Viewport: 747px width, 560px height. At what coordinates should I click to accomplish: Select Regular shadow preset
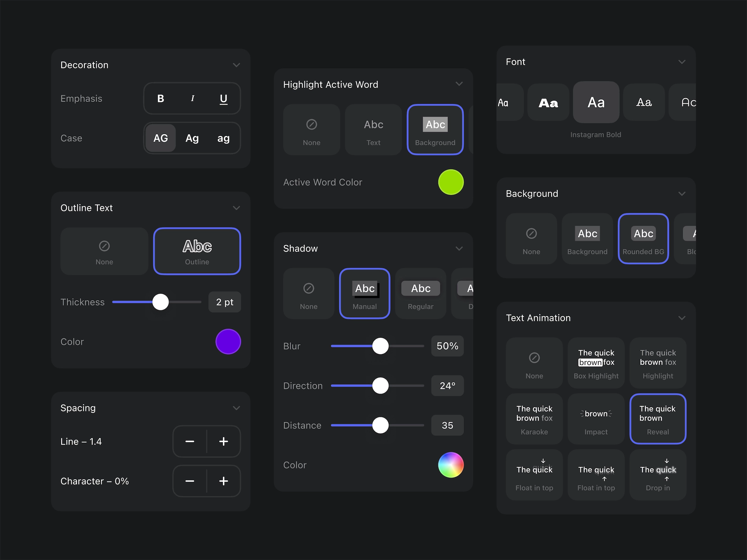click(x=421, y=293)
